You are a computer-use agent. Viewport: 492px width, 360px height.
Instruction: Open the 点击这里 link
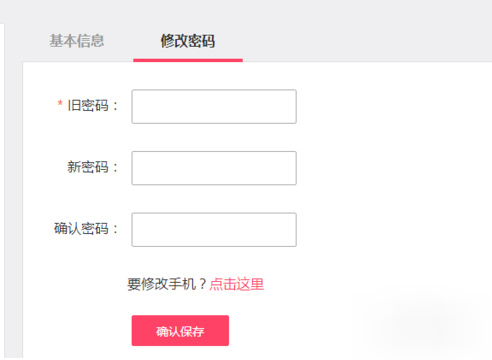point(237,284)
